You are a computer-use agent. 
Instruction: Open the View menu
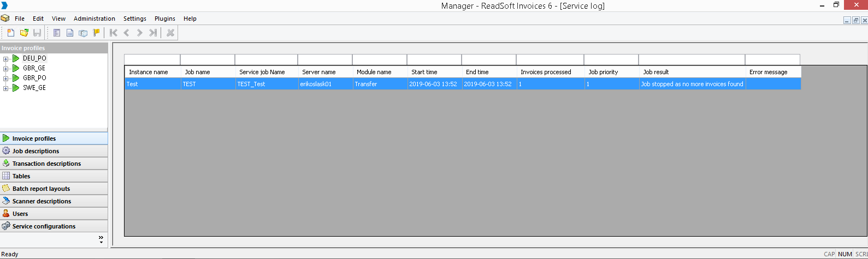click(x=58, y=19)
